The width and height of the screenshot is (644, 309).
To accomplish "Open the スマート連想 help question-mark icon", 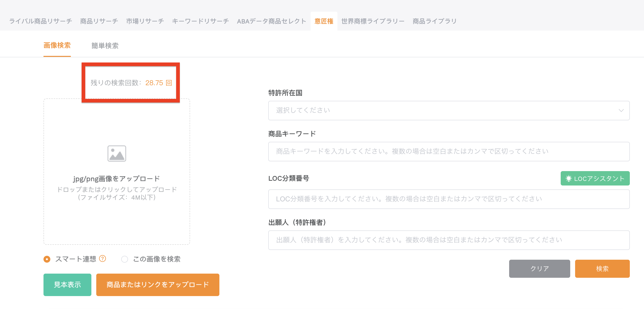I will click(x=103, y=258).
